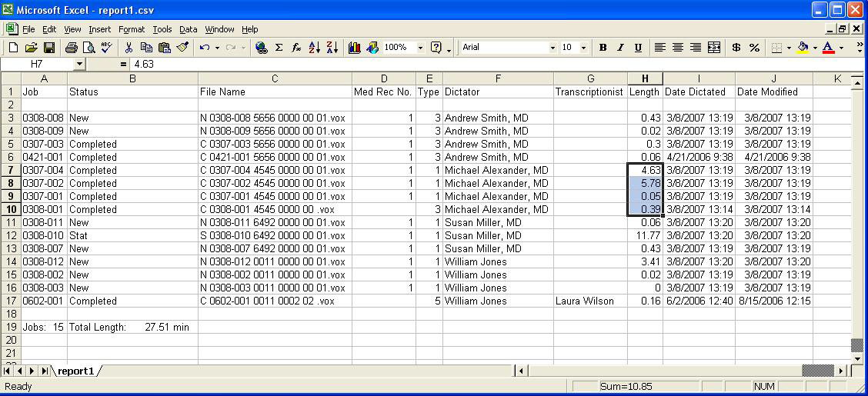This screenshot has width=868, height=396.
Task: Copy the selected cells
Action: point(146,48)
